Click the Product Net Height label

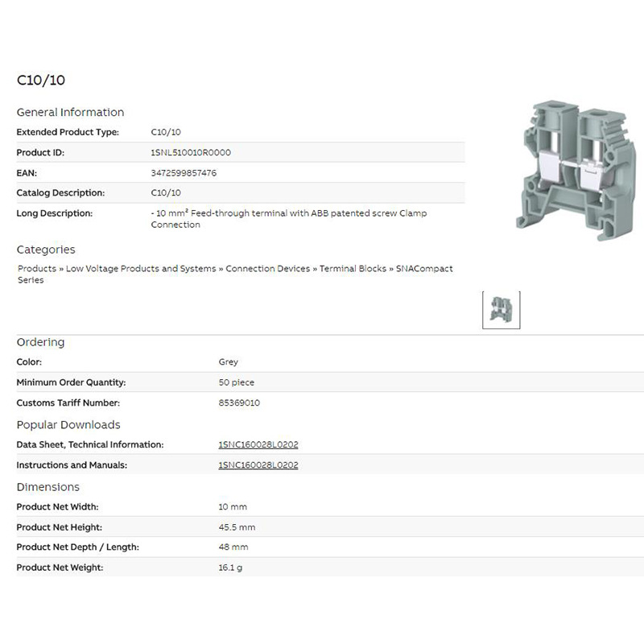click(59, 527)
